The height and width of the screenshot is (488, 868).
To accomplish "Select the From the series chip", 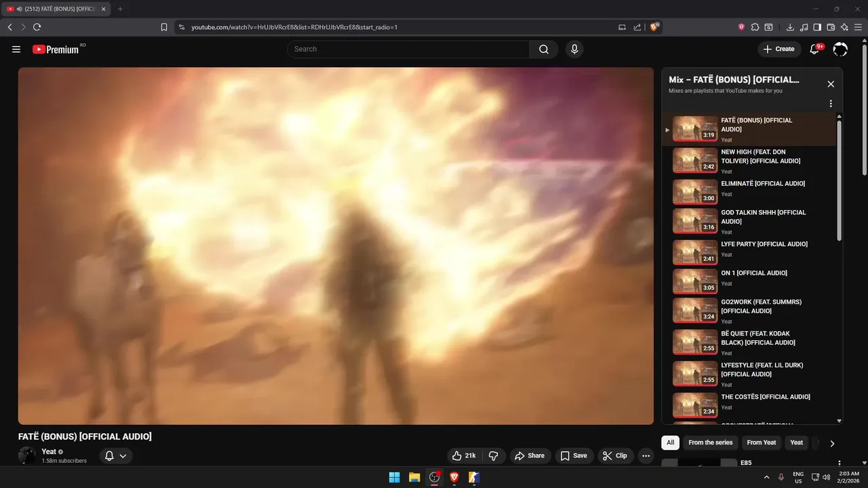I will coord(710,443).
